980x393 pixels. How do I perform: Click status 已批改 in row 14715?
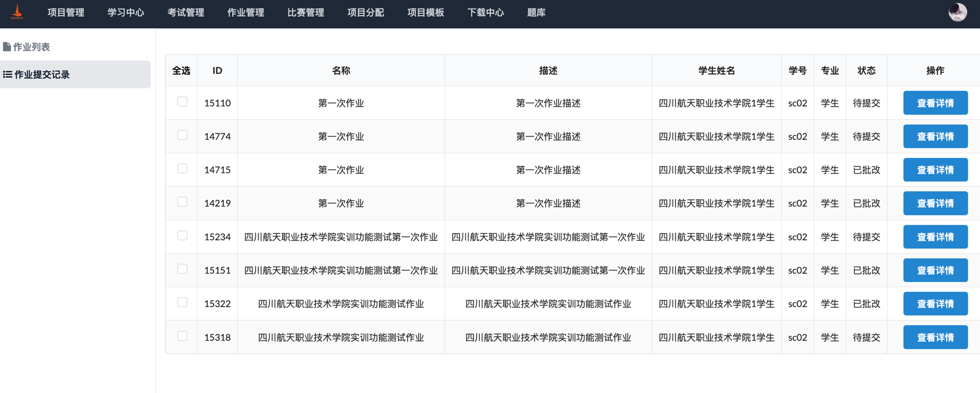(x=866, y=170)
